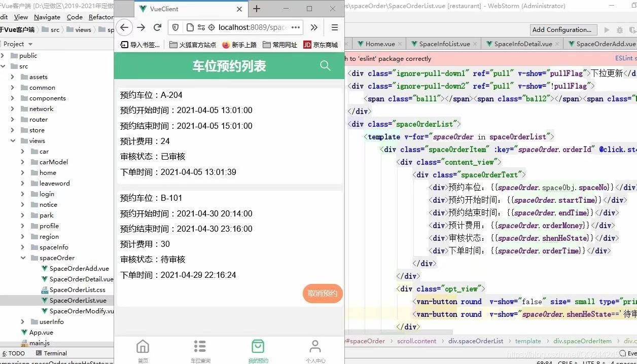The height and width of the screenshot is (364, 637).
Task: Click the shield tracking protection icon
Action: click(175, 27)
